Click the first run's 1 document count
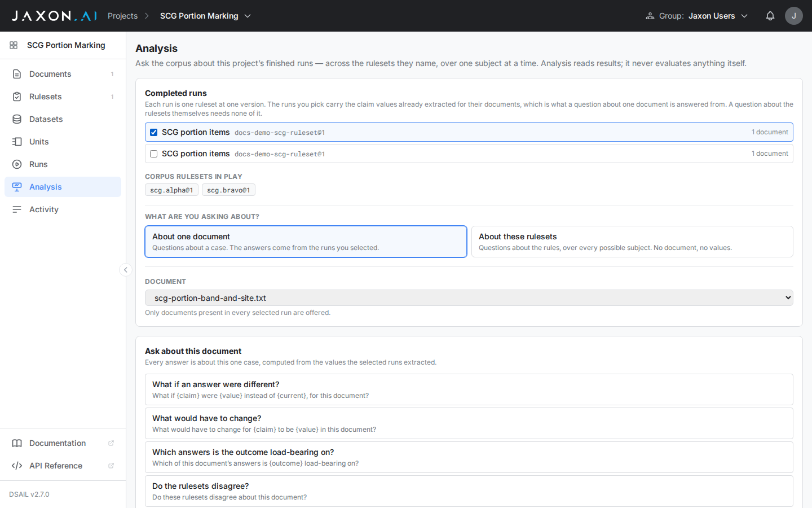The height and width of the screenshot is (508, 812). point(770,132)
